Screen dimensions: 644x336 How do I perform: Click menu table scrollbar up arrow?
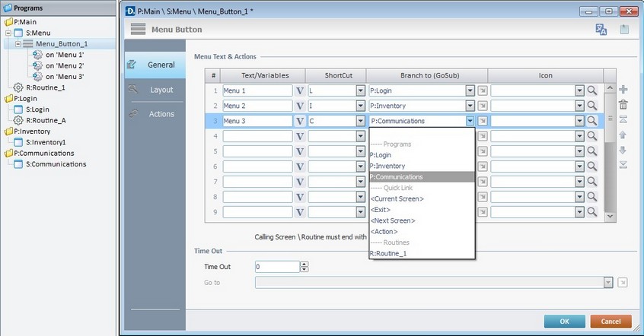(610, 87)
